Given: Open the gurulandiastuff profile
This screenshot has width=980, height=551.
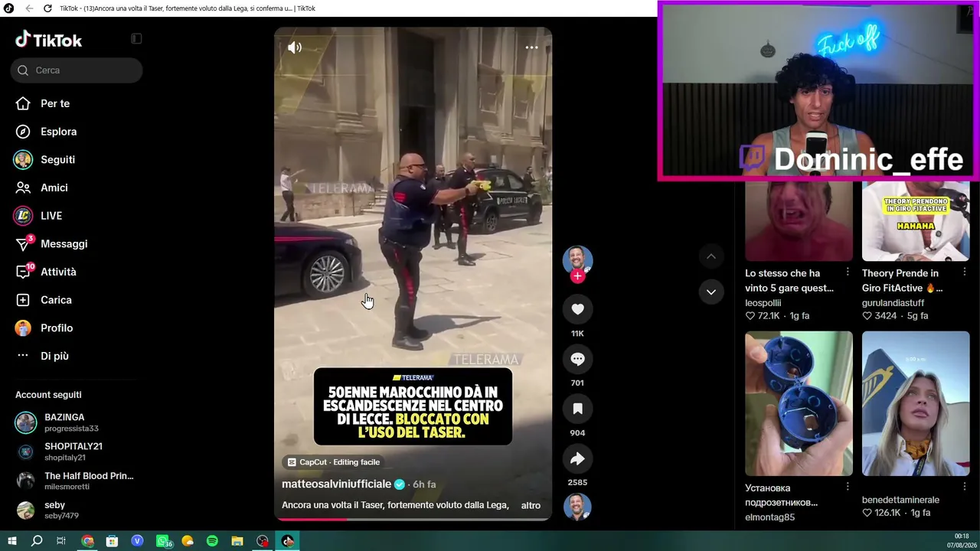Looking at the screenshot, I should (893, 302).
